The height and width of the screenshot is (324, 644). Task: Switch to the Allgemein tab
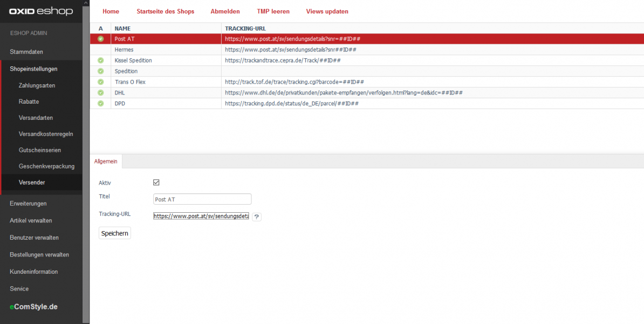click(x=106, y=161)
